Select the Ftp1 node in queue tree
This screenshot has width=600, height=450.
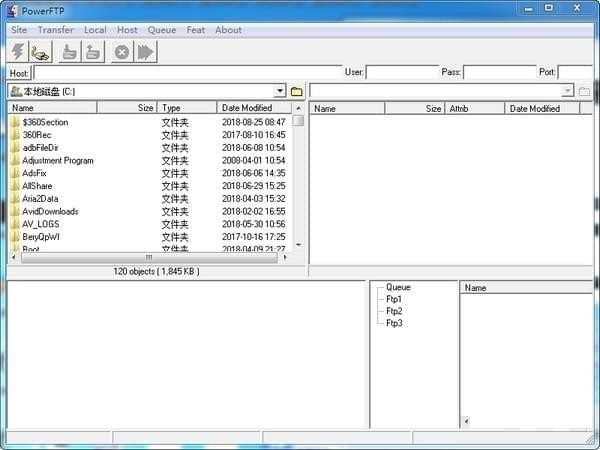[x=394, y=299]
